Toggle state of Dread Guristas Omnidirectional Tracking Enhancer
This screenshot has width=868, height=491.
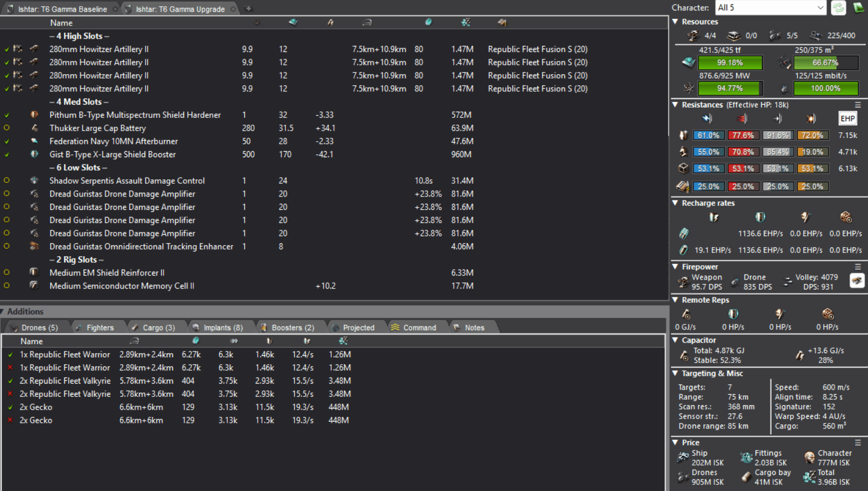click(x=7, y=246)
